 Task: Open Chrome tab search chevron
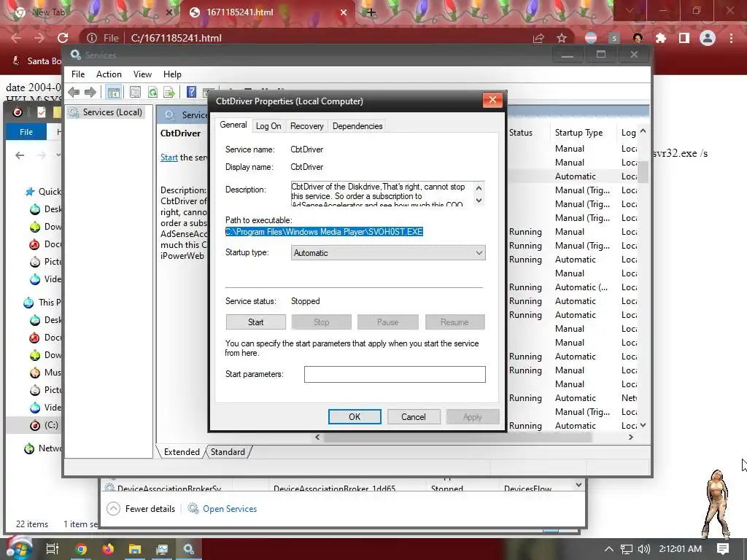pyautogui.click(x=630, y=10)
